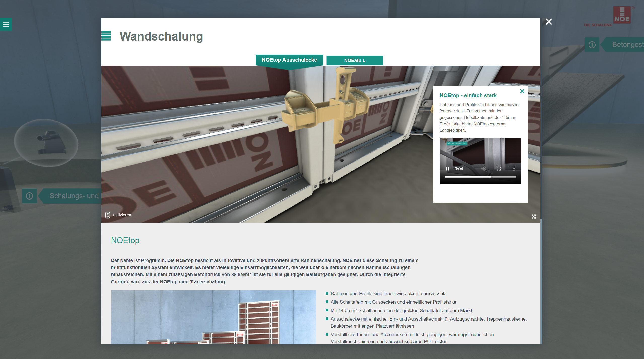Click the aktivieren mouse control
Screen dimensions: 644x359
118,215
